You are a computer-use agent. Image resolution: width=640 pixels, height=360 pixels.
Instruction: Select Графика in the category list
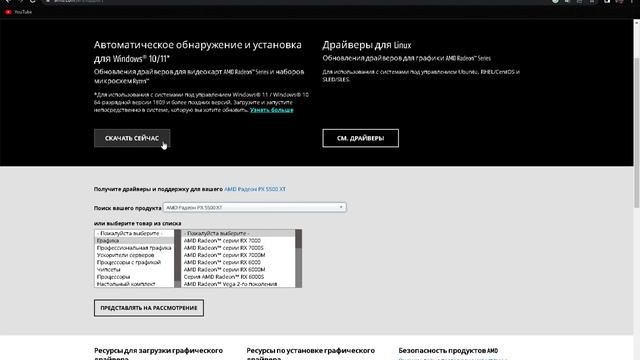[x=134, y=241]
